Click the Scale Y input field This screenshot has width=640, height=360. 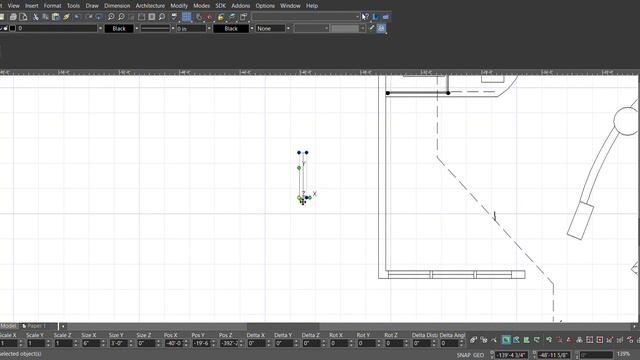tap(36, 344)
